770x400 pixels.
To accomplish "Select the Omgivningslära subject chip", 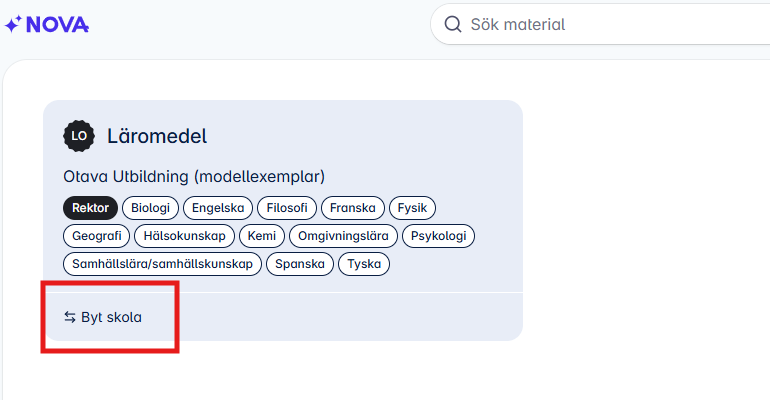I will click(x=343, y=236).
